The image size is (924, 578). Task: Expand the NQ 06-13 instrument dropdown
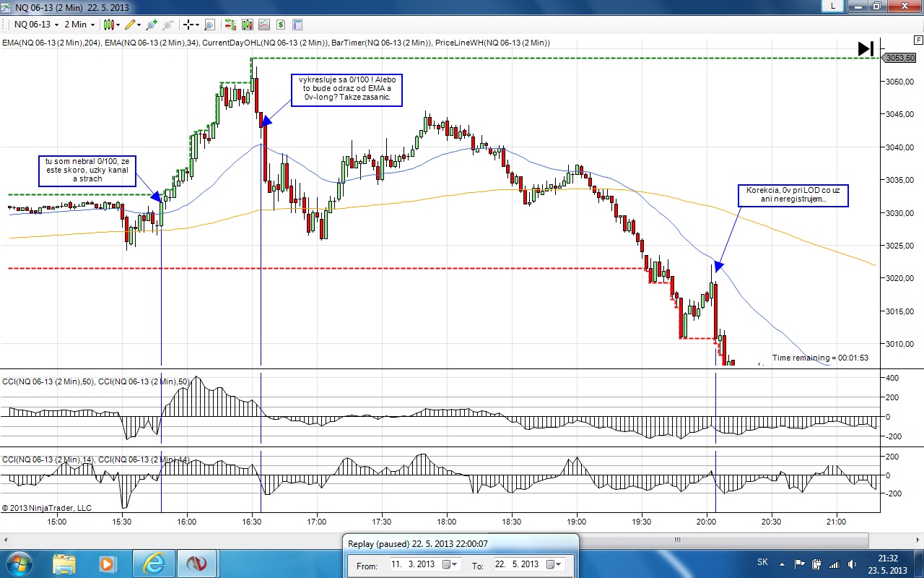36,25
